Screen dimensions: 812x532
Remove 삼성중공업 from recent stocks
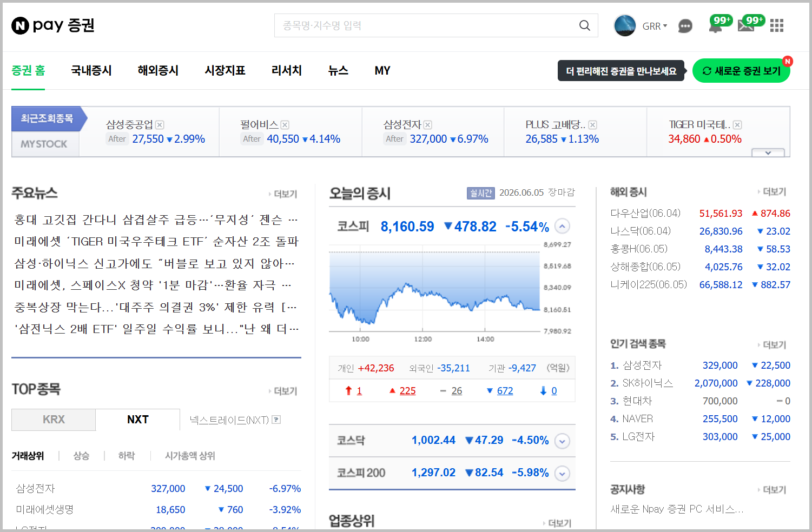tap(160, 125)
